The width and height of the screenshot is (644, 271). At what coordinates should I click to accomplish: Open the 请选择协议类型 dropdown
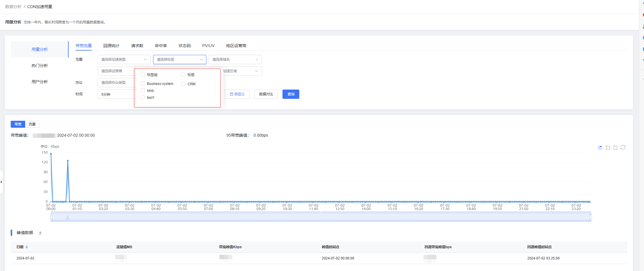[116, 83]
